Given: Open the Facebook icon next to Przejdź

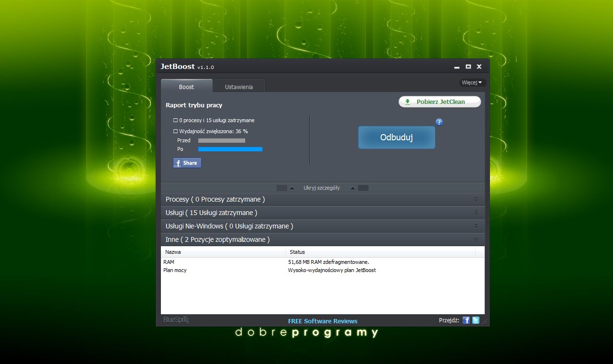Looking at the screenshot, I should pyautogui.click(x=466, y=320).
